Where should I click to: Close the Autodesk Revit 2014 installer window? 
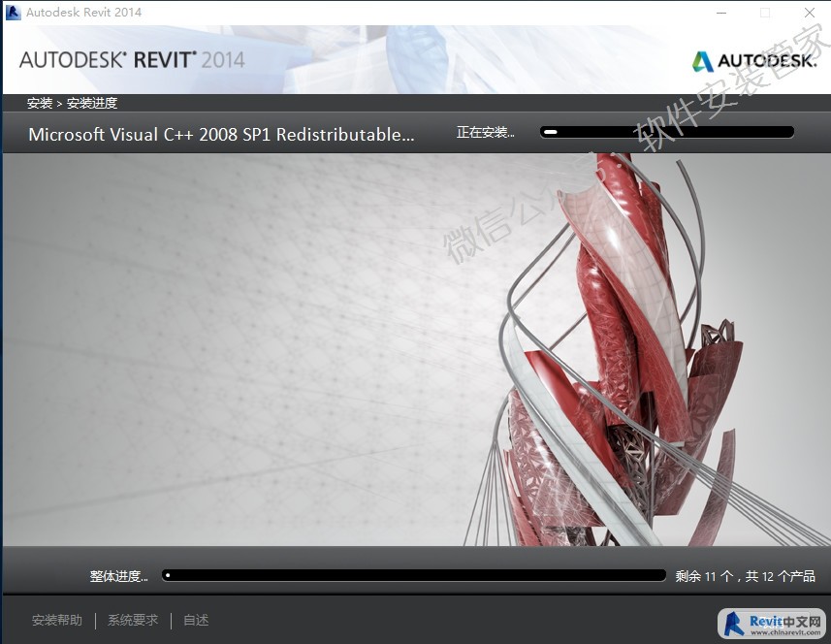pos(810,13)
